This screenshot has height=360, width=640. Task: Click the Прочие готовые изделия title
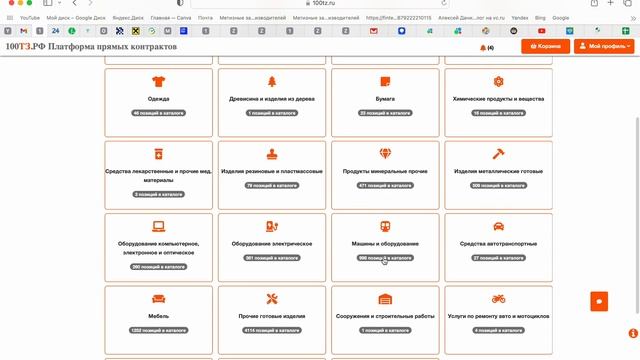click(272, 316)
